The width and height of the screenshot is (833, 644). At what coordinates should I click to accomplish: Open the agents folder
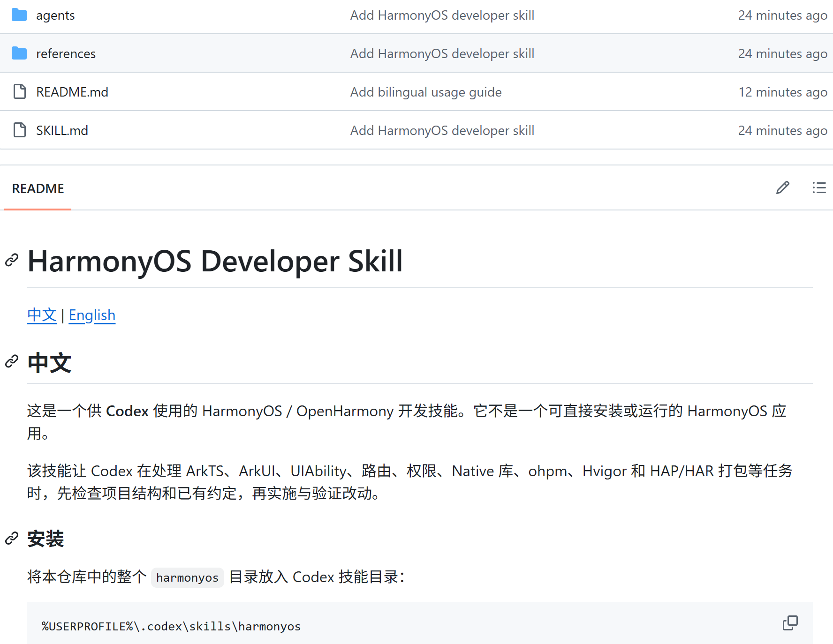click(55, 15)
